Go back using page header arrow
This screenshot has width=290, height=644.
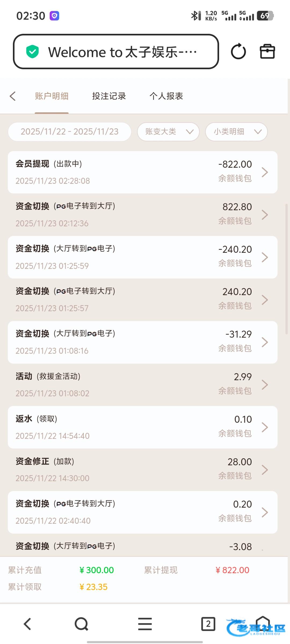click(13, 96)
